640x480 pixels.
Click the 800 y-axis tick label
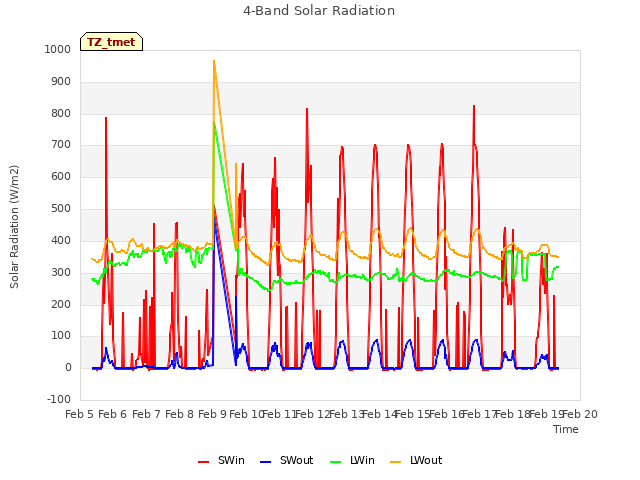(61, 113)
